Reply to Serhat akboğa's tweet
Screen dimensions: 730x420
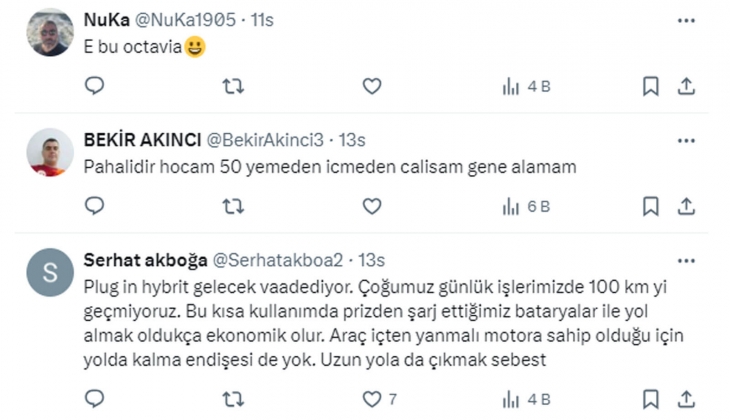pyautogui.click(x=94, y=398)
